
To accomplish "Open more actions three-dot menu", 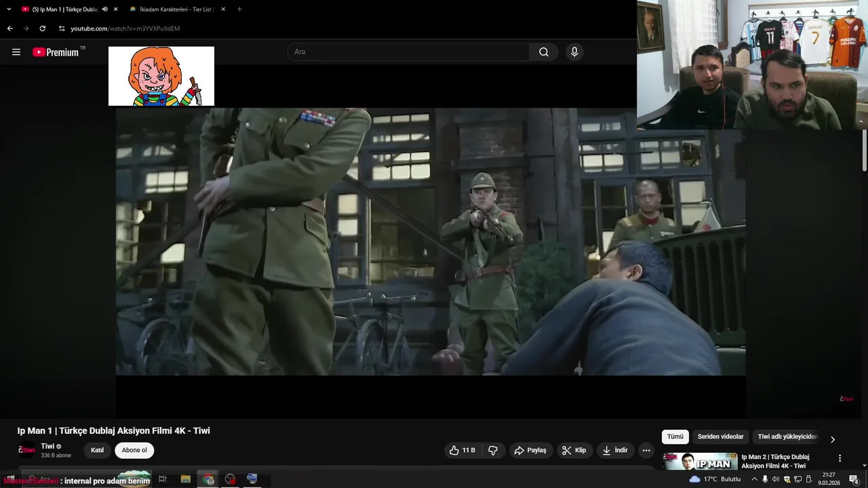I will point(646,450).
